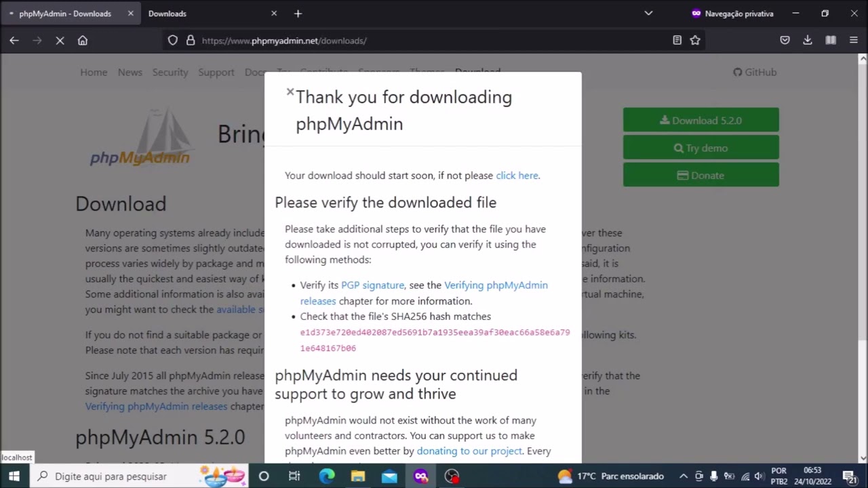This screenshot has width=868, height=488.
Task: Close the thank-you download dialog
Action: pyautogui.click(x=290, y=91)
